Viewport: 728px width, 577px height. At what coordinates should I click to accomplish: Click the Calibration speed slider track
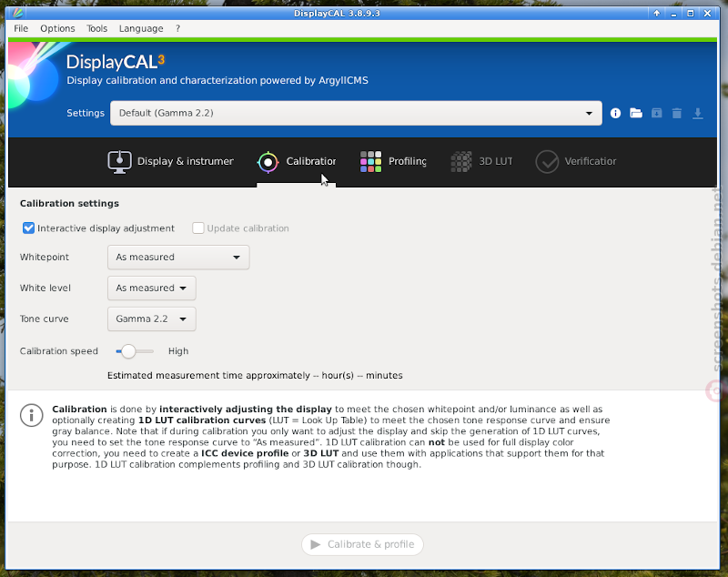(135, 351)
